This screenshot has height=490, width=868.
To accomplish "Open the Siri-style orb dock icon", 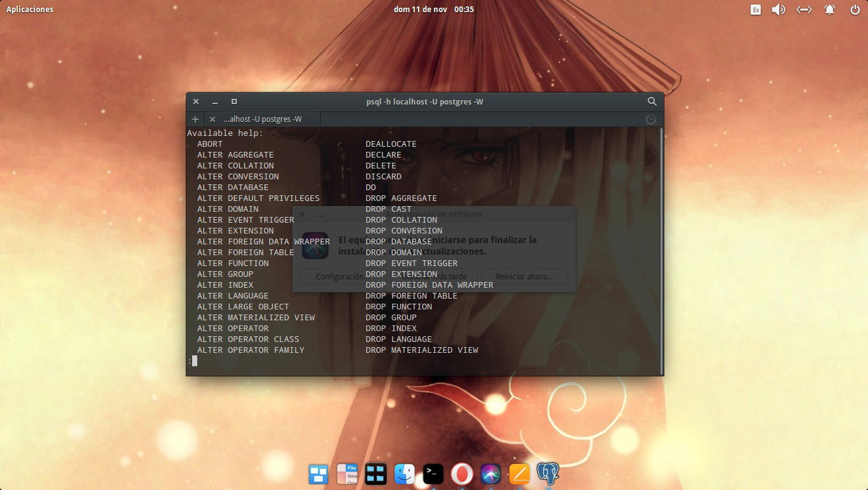I will point(491,474).
